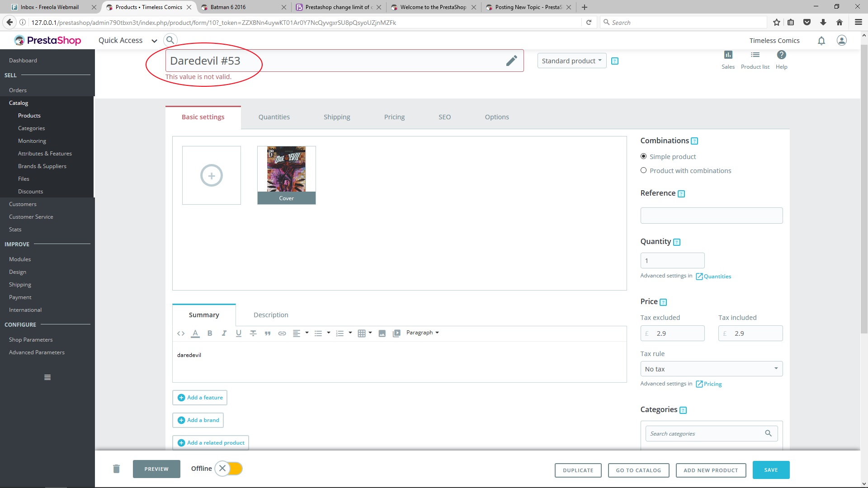Click the source code editor icon

[181, 333]
